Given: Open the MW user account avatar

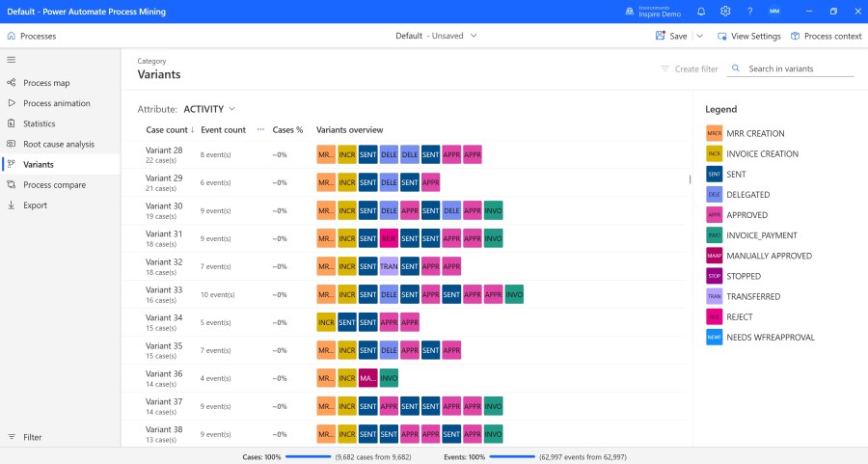Looking at the screenshot, I should tap(775, 12).
